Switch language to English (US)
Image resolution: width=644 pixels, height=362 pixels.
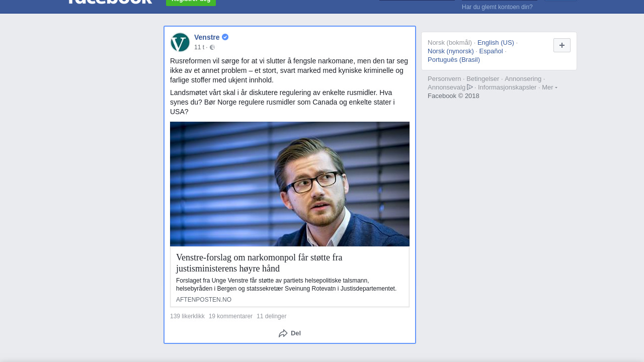pos(496,43)
